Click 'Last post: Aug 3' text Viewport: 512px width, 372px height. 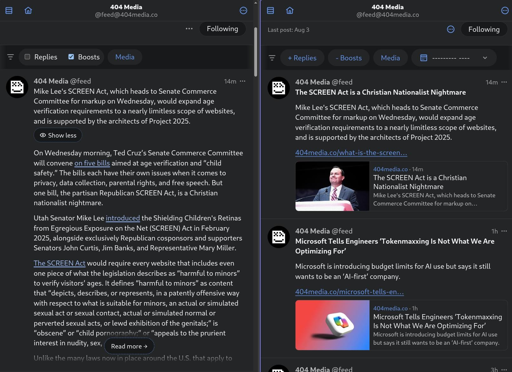[x=288, y=30]
